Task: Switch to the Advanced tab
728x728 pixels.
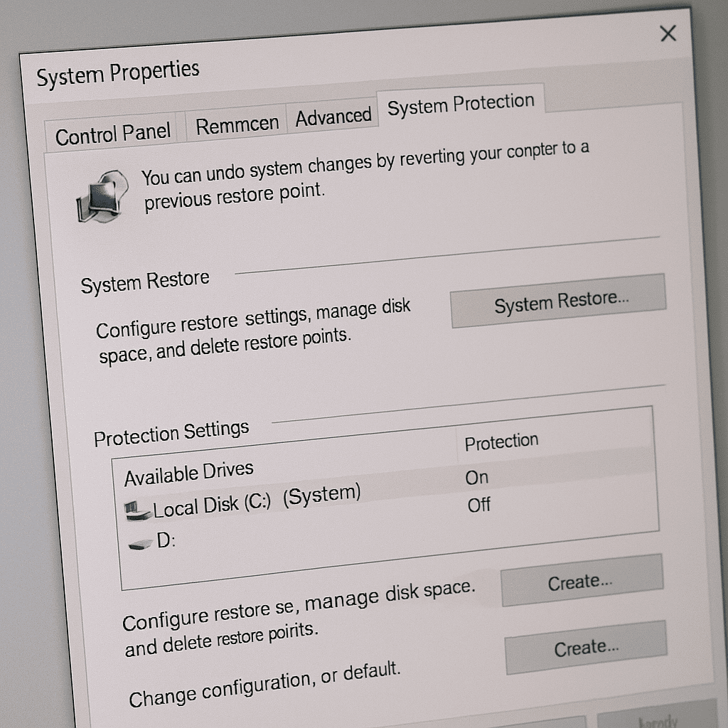Action: (x=333, y=117)
